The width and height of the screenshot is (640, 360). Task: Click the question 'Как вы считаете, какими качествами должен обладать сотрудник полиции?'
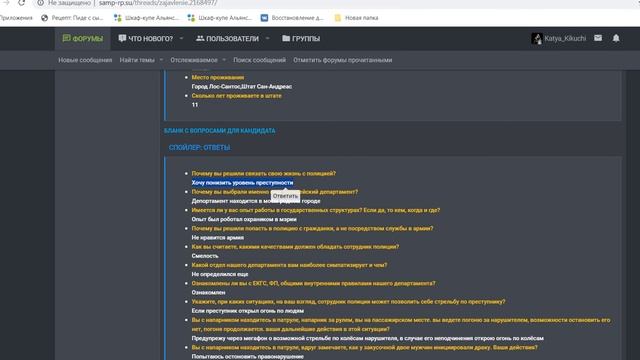tap(295, 247)
